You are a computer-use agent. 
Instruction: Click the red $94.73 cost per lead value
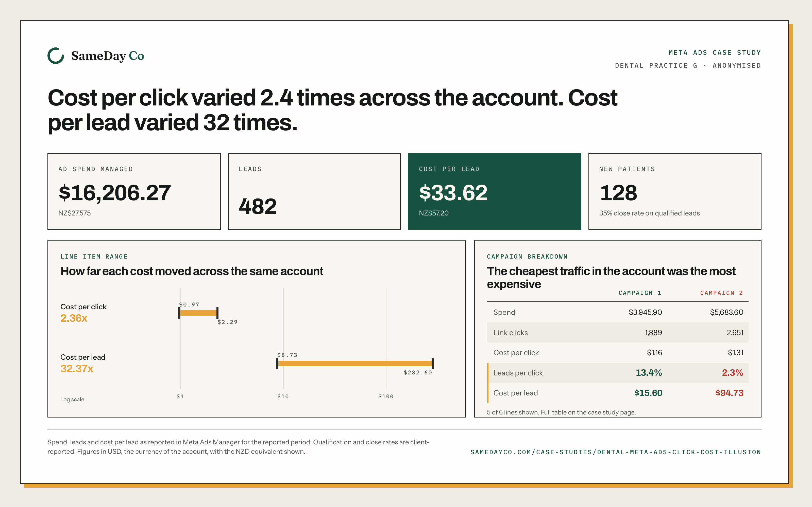pos(729,393)
